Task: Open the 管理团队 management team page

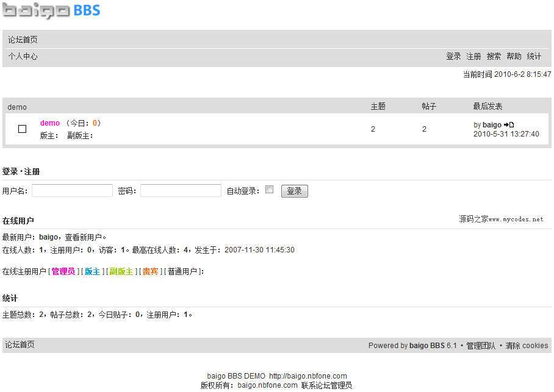Action: click(479, 345)
